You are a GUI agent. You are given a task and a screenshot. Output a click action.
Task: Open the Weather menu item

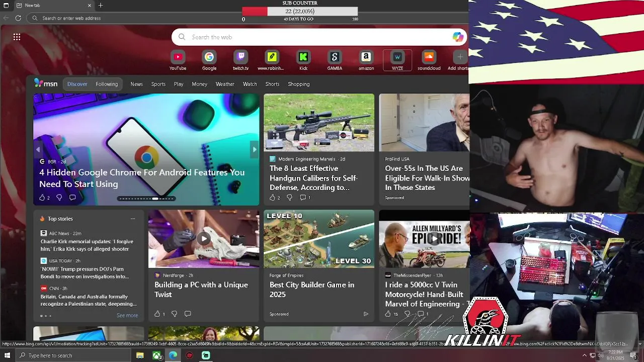pyautogui.click(x=225, y=84)
